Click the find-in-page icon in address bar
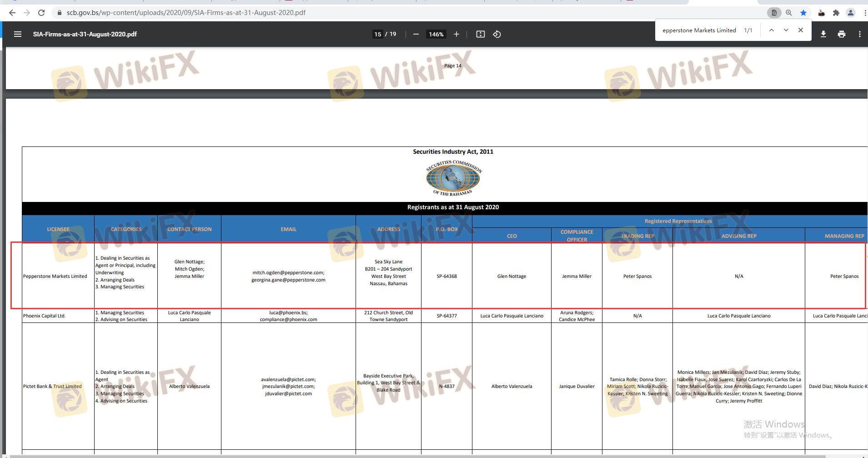This screenshot has width=868, height=458. (774, 13)
